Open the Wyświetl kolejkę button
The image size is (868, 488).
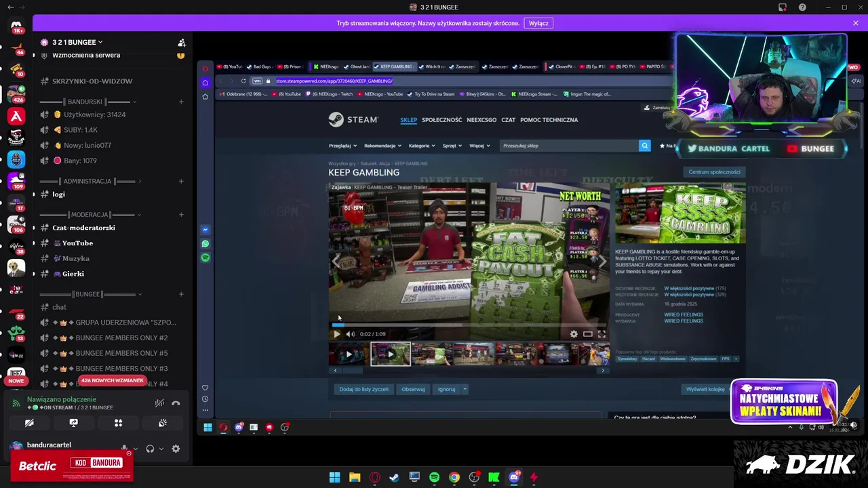click(x=705, y=389)
